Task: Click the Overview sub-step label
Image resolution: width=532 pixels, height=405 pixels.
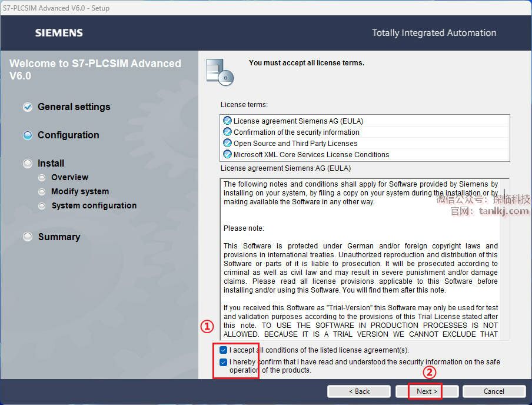Action: click(70, 178)
